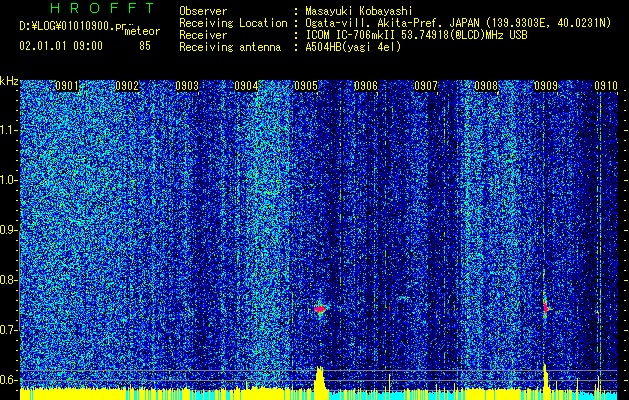This screenshot has height=400, width=629.
Task: Click the 1.0 kHz axis label
Action: (x=9, y=180)
